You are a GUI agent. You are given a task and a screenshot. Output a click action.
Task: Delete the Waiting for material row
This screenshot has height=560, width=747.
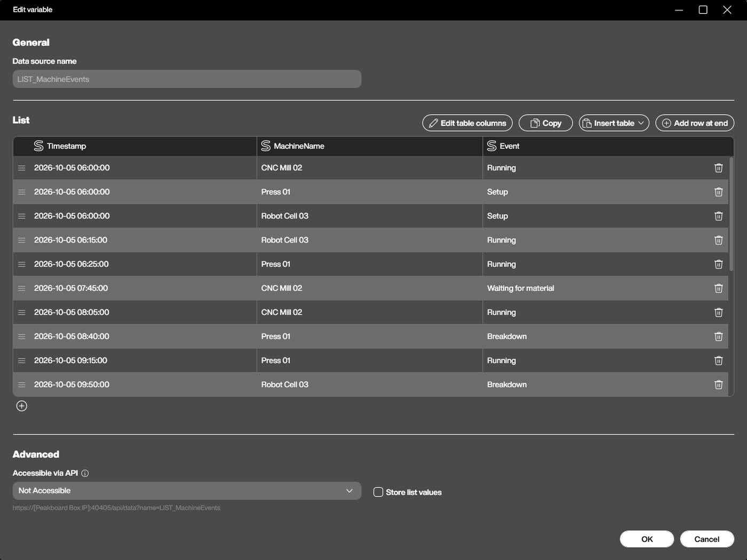click(x=718, y=288)
